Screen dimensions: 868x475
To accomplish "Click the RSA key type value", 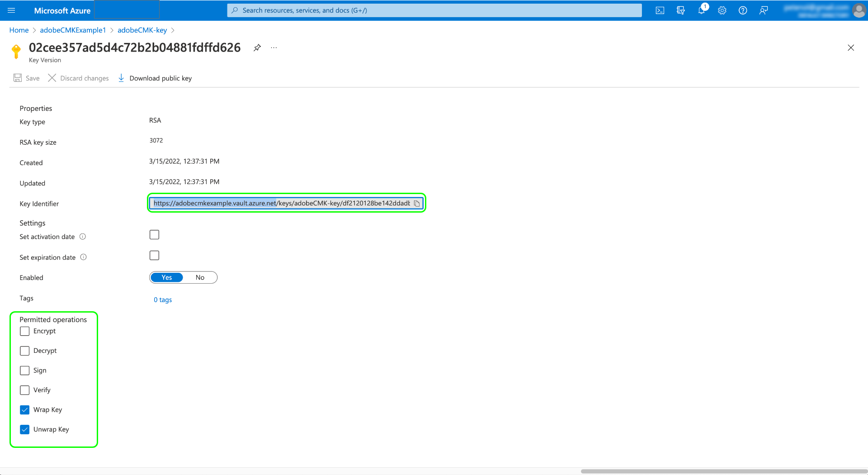I will [155, 120].
